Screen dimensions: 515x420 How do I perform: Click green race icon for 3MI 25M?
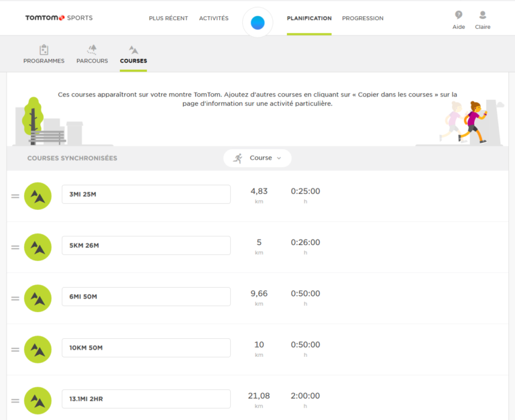point(38,196)
